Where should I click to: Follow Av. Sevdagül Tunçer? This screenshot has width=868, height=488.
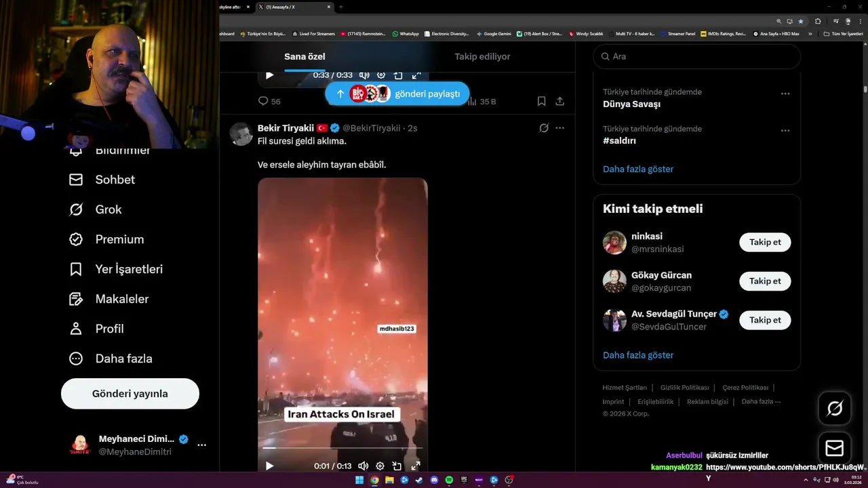765,320
